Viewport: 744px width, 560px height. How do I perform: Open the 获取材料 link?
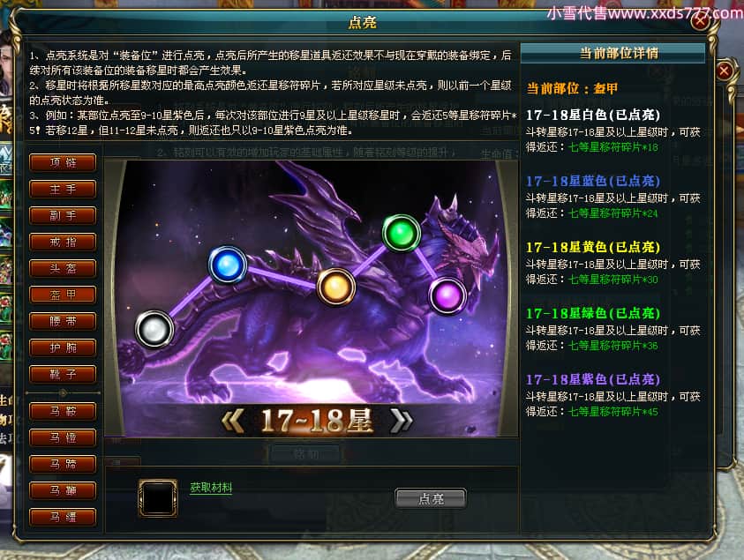[211, 488]
